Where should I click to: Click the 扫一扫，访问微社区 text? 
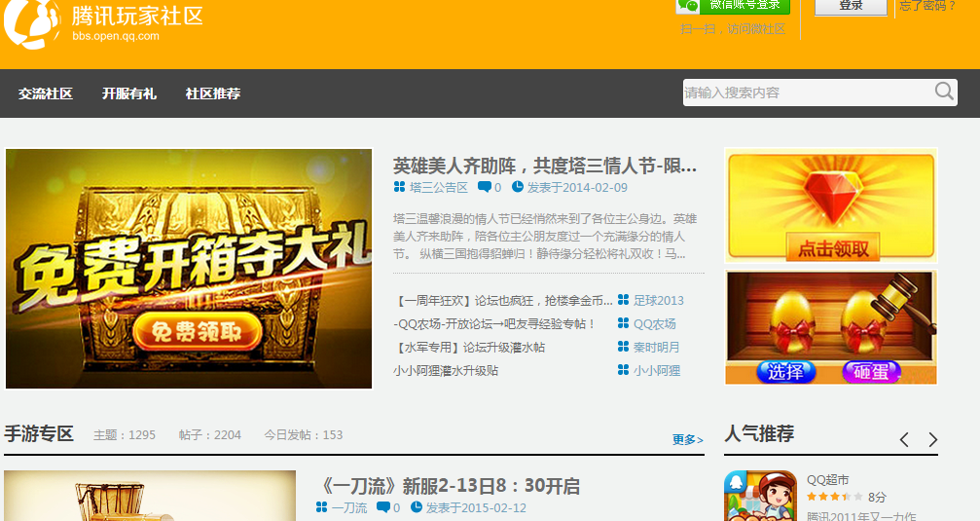coord(733,29)
